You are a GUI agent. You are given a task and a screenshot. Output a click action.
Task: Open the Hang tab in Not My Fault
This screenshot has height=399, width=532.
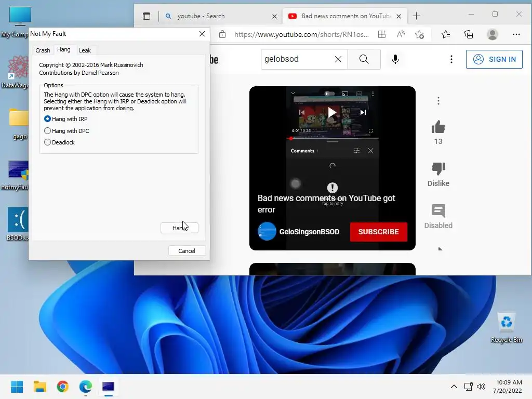pos(64,49)
